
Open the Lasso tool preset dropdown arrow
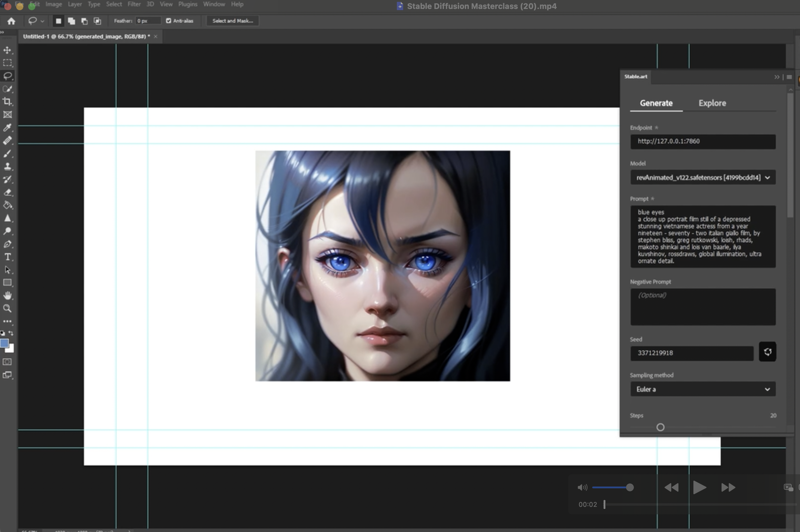43,21
